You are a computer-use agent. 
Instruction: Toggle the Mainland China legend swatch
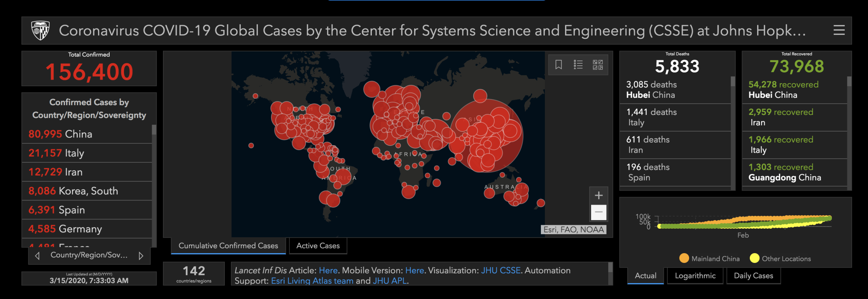(684, 258)
